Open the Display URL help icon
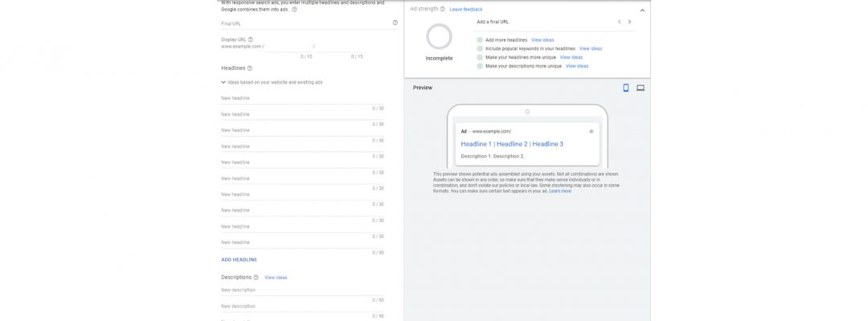Image resolution: width=868 pixels, height=321 pixels. pyautogui.click(x=251, y=39)
